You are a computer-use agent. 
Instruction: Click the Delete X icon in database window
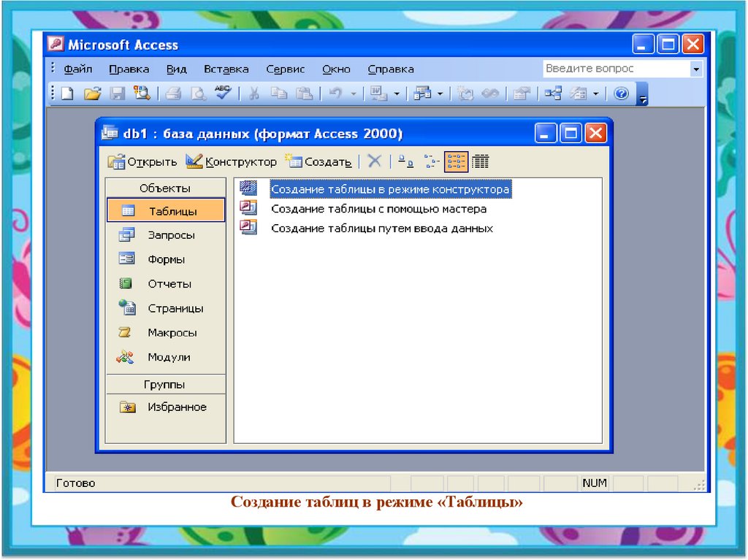tap(375, 161)
